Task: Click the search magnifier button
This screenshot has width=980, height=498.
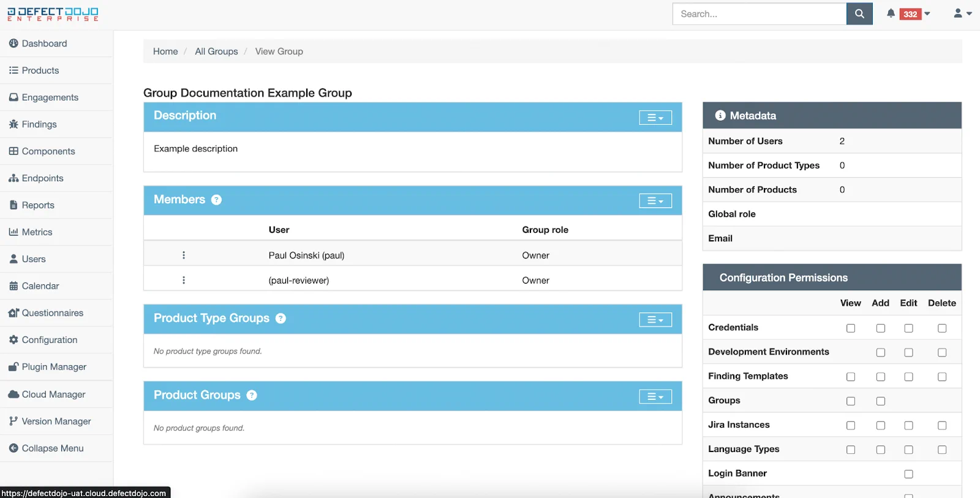Action: [x=859, y=13]
